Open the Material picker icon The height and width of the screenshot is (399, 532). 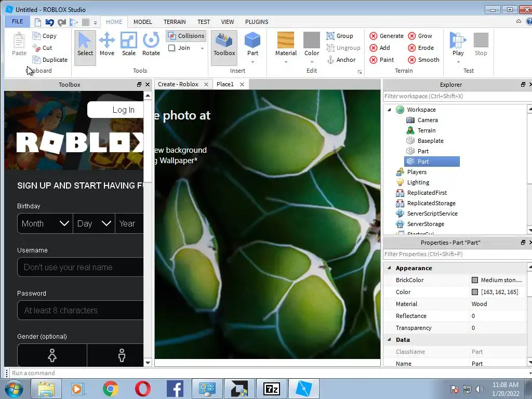click(286, 41)
